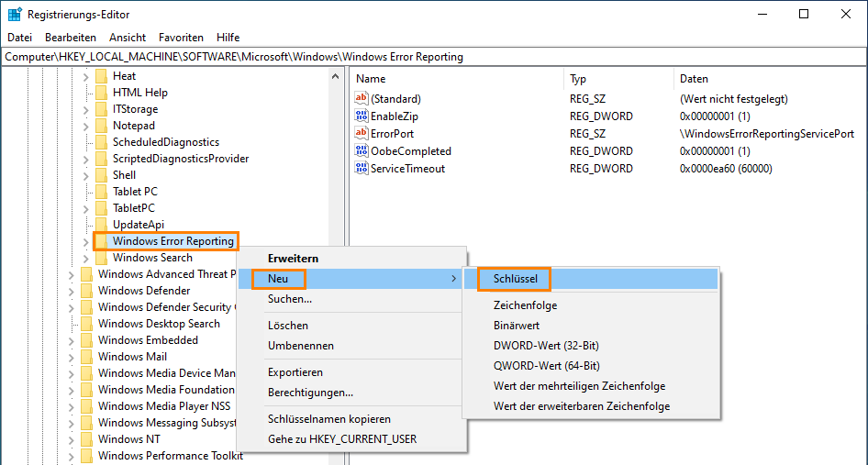Select Zeichenfolge in the Neu submenu
868x465 pixels.
tap(591, 305)
